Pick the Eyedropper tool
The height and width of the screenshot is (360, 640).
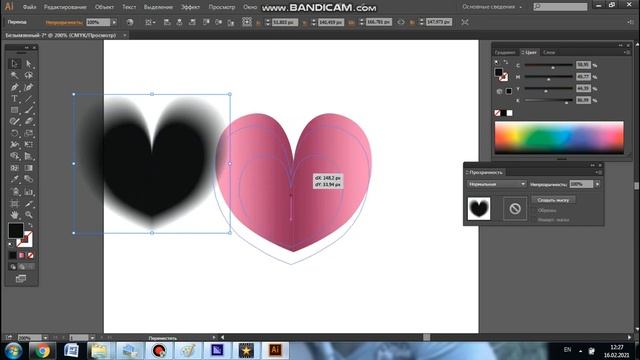[x=15, y=179]
